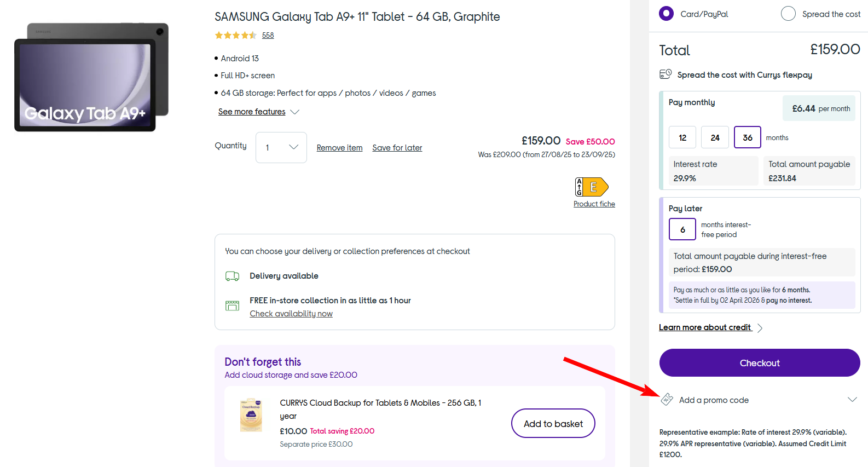Open the Galaxy Tab A9+ product image
The width and height of the screenshot is (868, 467).
[91, 77]
